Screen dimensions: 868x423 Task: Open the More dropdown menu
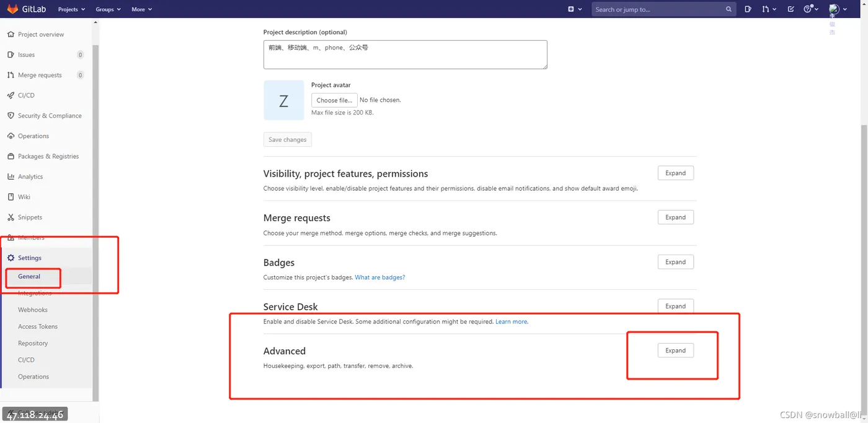click(x=141, y=9)
